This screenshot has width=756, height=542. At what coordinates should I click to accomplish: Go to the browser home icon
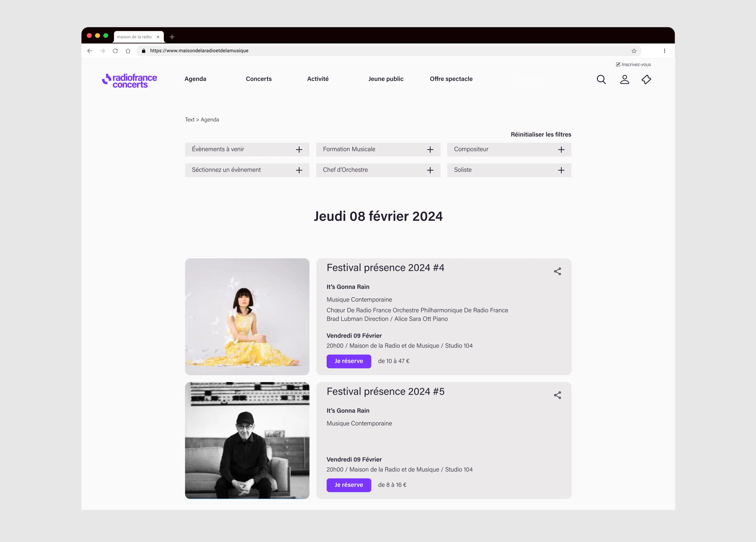click(x=128, y=51)
